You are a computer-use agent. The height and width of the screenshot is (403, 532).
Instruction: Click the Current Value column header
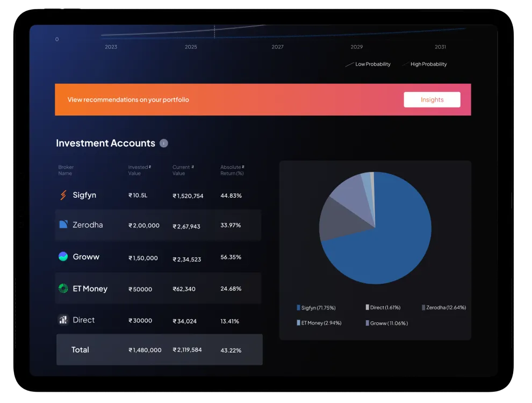[181, 170]
